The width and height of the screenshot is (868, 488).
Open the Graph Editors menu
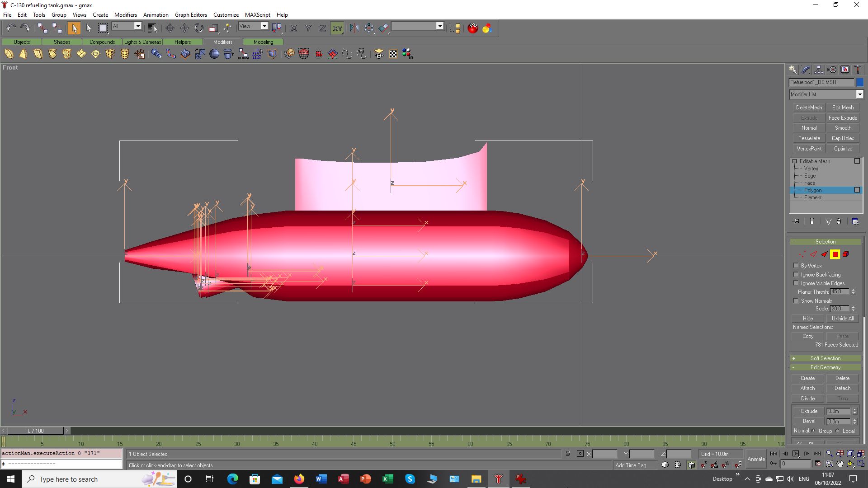click(x=191, y=15)
